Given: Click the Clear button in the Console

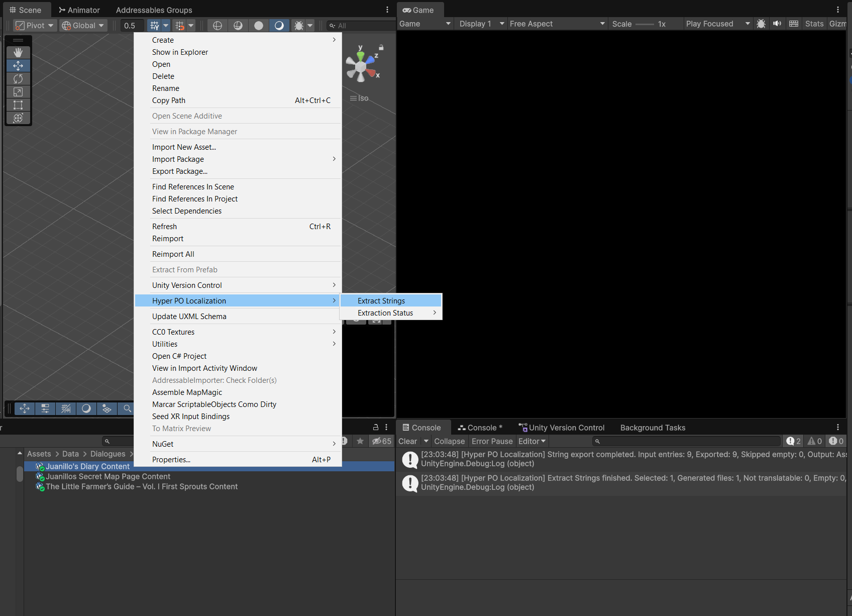Looking at the screenshot, I should tap(407, 441).
